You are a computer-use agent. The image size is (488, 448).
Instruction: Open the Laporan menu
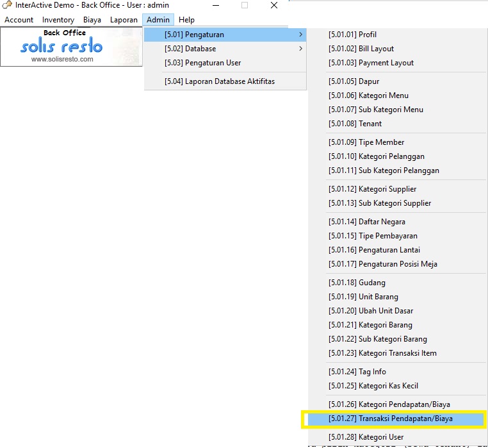124,20
